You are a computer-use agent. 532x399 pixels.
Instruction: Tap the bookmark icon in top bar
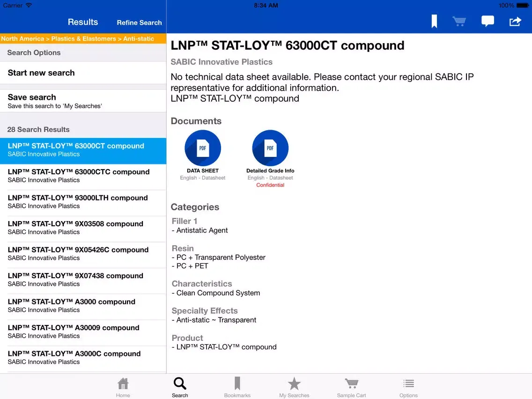tap(434, 22)
